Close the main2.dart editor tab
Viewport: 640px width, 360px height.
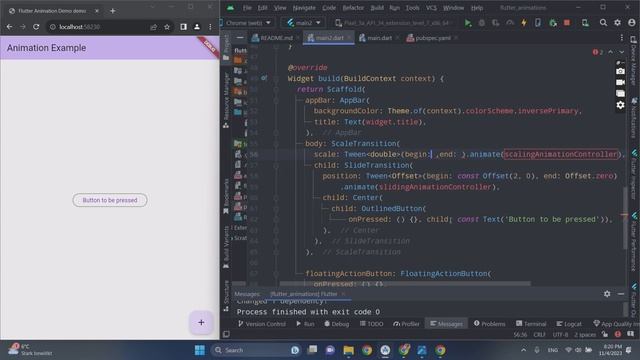[349, 38]
